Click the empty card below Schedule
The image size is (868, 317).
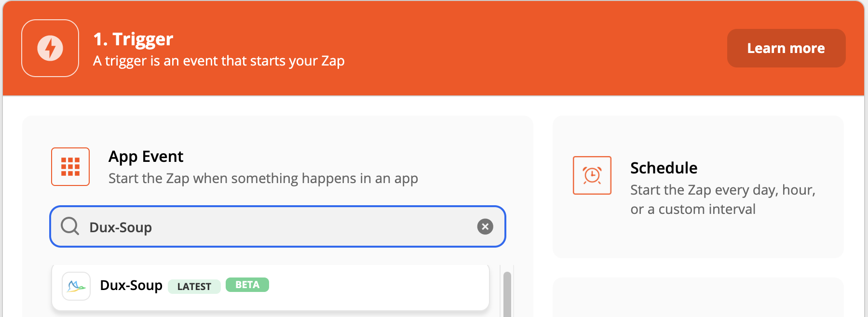click(x=698, y=297)
